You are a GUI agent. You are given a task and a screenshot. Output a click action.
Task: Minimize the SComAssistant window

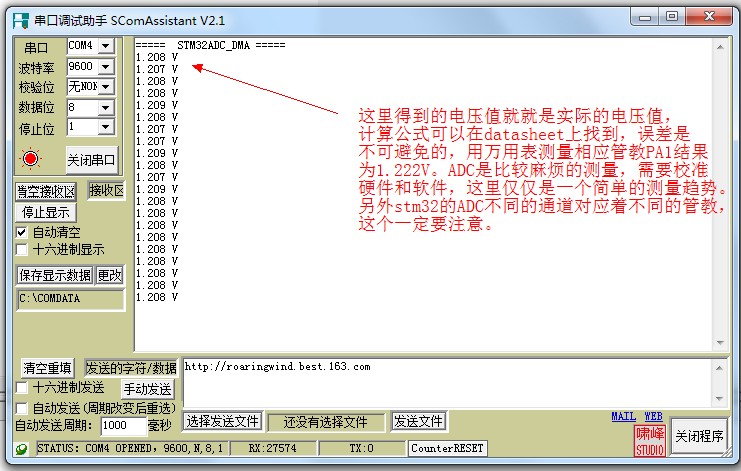[x=645, y=17]
